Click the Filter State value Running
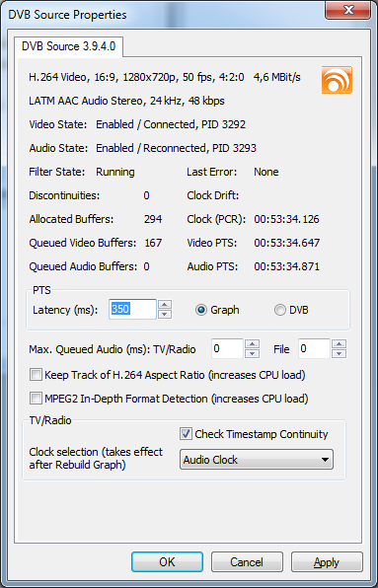 click(115, 172)
